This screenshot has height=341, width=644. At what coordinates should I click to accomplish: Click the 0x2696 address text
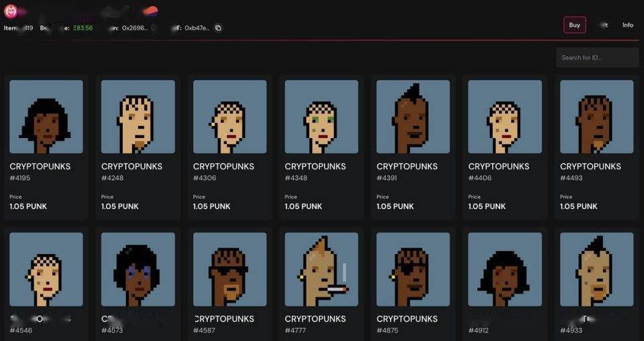point(135,28)
